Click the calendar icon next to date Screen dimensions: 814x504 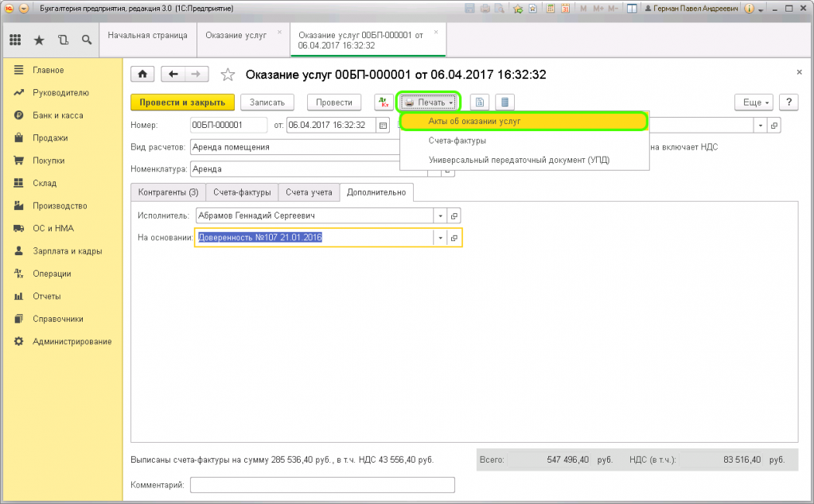(x=382, y=126)
